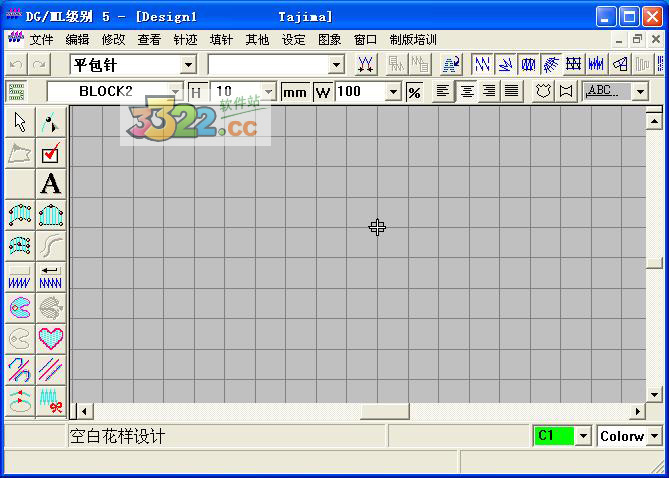669x478 pixels.
Task: Select the blue zigzag satin stitch type icon
Action: point(482,64)
